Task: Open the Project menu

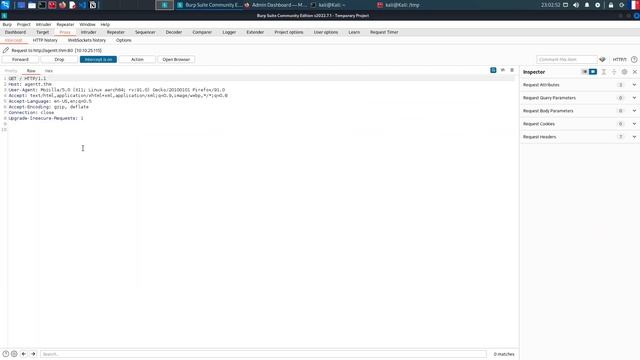Action: click(24, 24)
